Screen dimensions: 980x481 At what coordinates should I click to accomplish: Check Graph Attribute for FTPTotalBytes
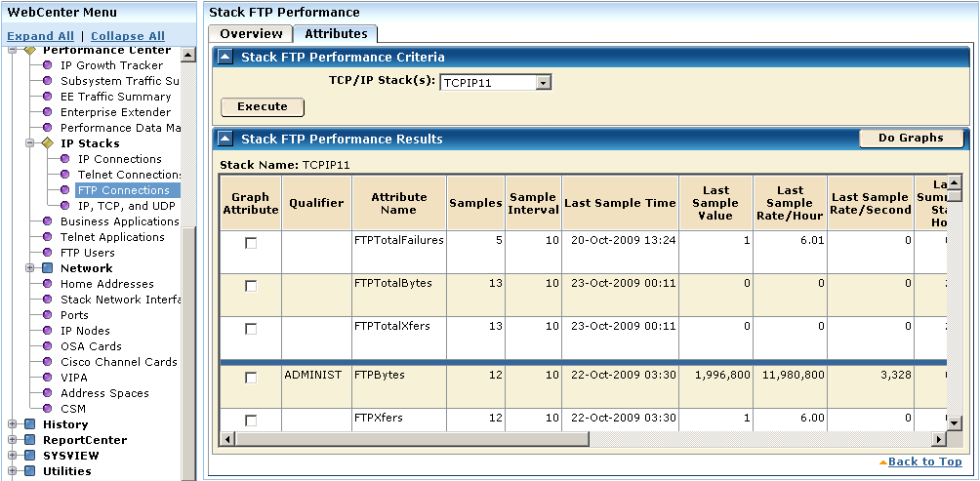(251, 286)
